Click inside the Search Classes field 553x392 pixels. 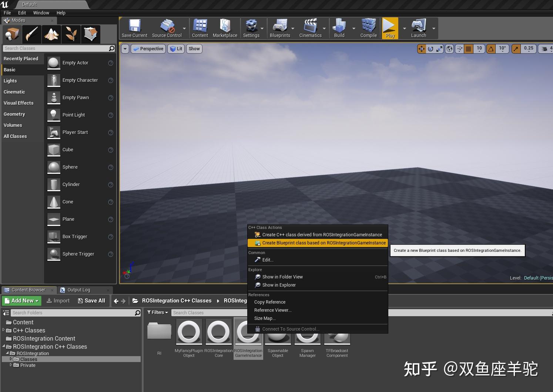(x=59, y=48)
